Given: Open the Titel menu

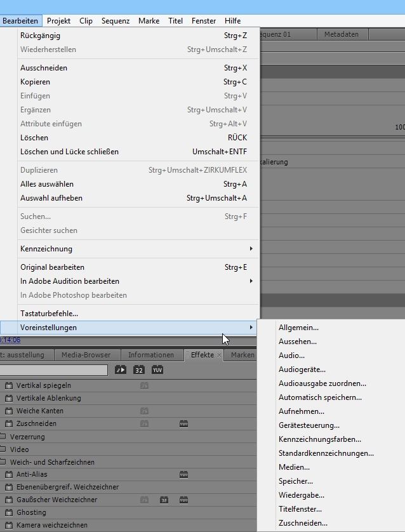Looking at the screenshot, I should pyautogui.click(x=175, y=21).
